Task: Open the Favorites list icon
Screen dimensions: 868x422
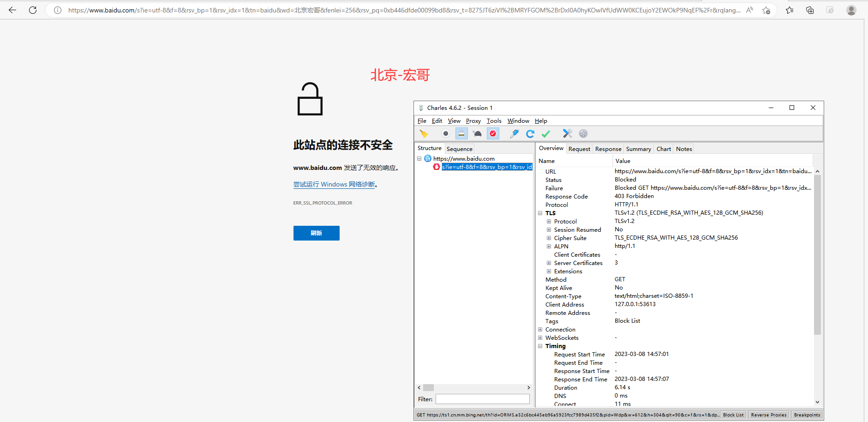Action: pos(790,10)
